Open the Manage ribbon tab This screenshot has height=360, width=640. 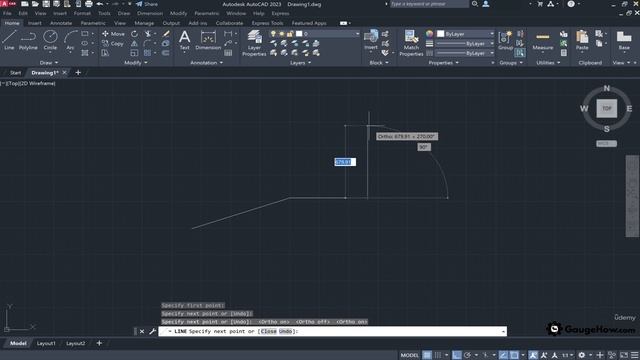(144, 23)
